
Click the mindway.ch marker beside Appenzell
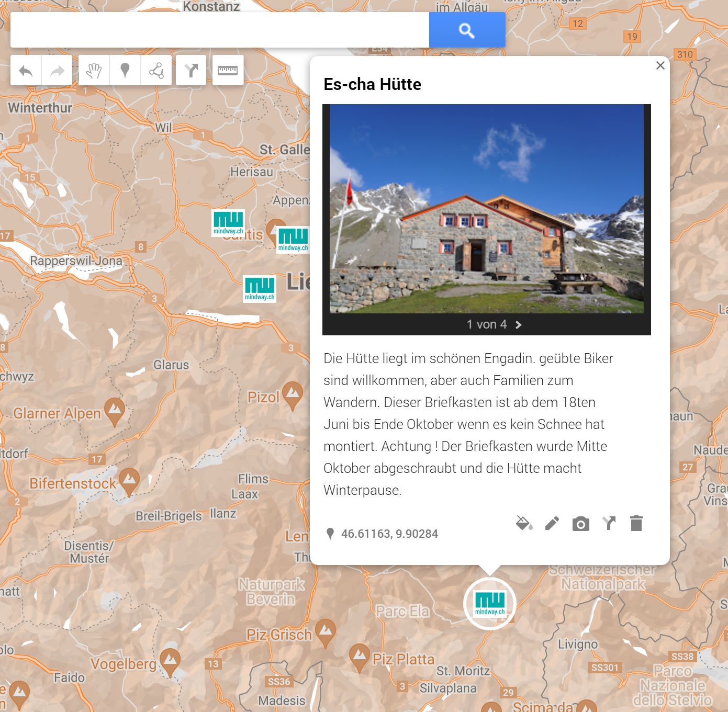(293, 240)
